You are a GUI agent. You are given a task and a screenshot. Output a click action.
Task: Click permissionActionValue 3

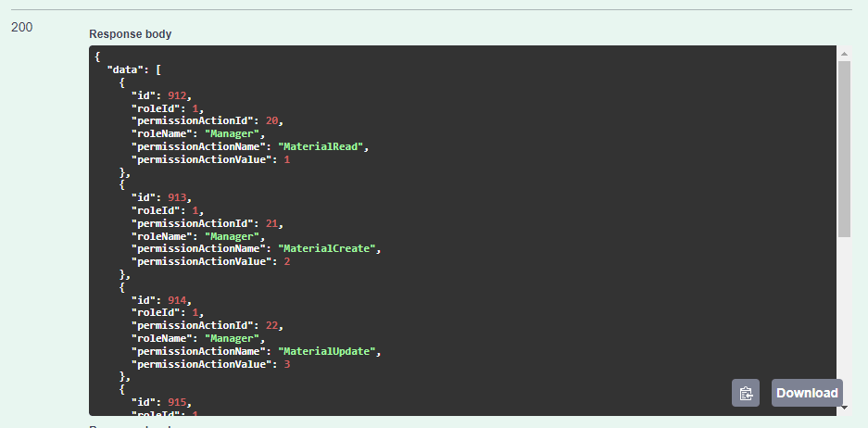pos(287,364)
